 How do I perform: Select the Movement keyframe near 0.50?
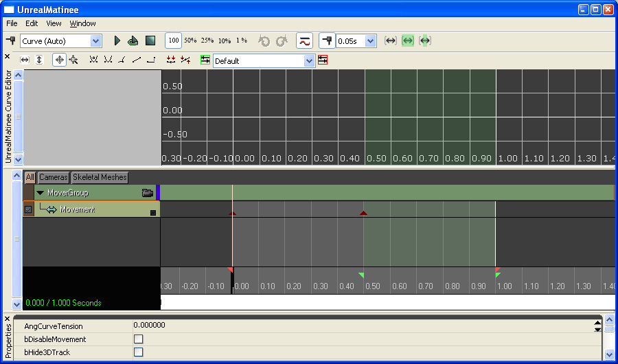(363, 213)
